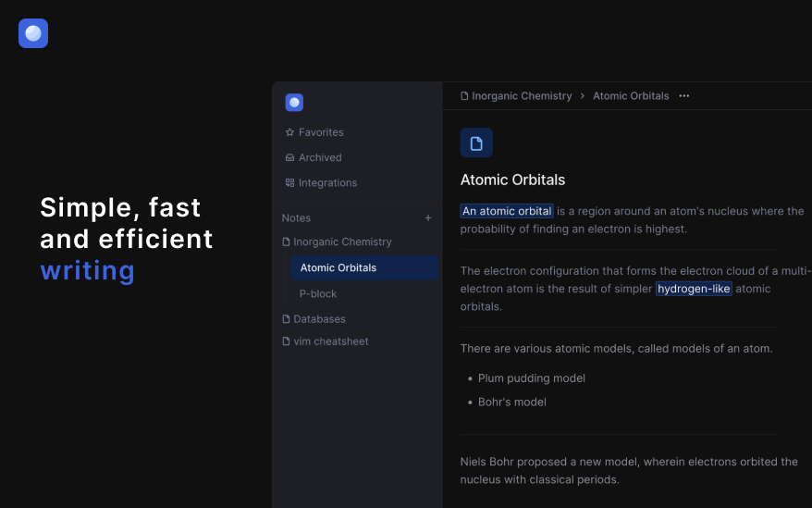Click the 'Bohr's model' bullet

(x=511, y=403)
